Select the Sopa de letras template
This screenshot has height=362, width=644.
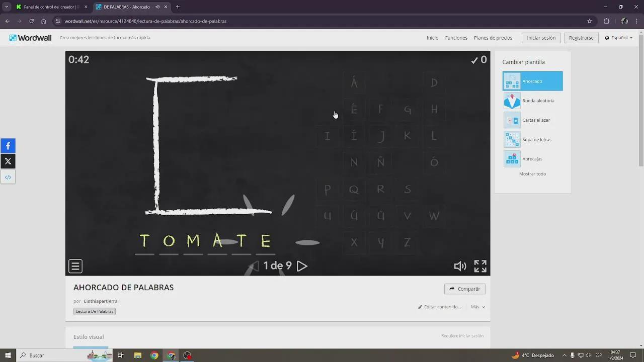532,139
